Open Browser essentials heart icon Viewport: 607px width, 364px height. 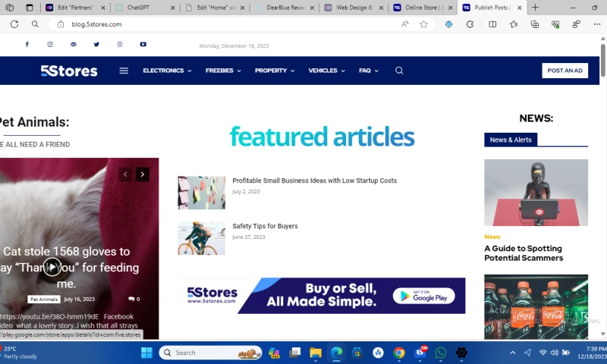[x=555, y=24]
